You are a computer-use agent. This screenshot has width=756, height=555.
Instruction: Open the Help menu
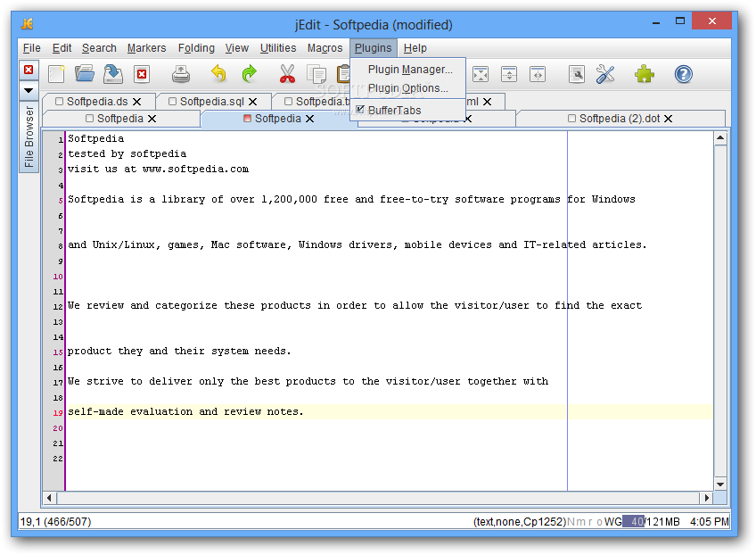tap(415, 48)
